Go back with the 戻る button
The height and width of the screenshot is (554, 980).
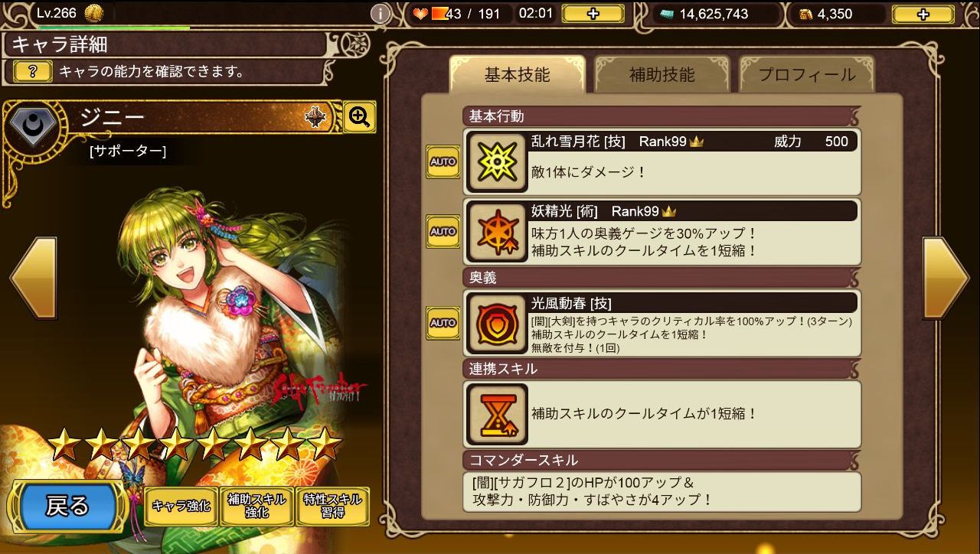[x=67, y=506]
